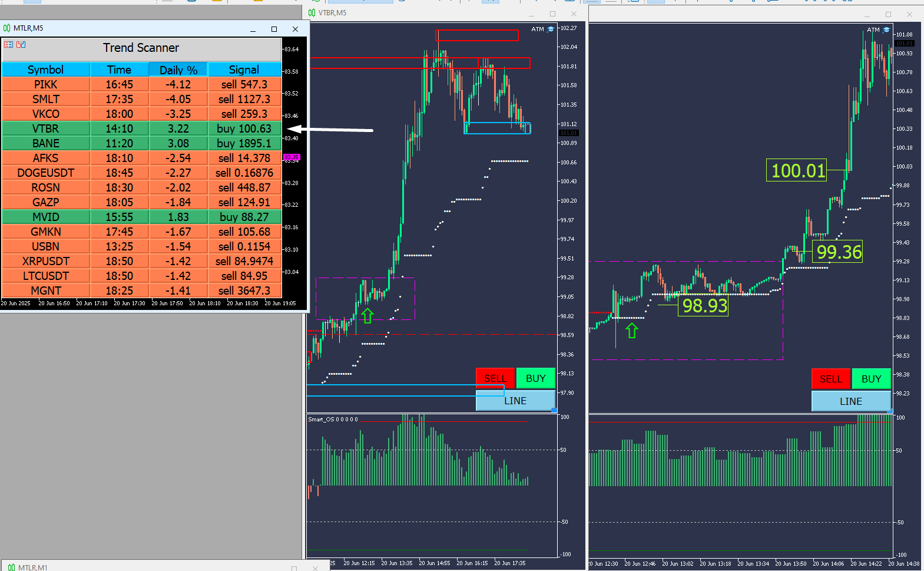Select USBN in the symbol list
Image resolution: width=924 pixels, height=571 pixels.
pos(46,246)
